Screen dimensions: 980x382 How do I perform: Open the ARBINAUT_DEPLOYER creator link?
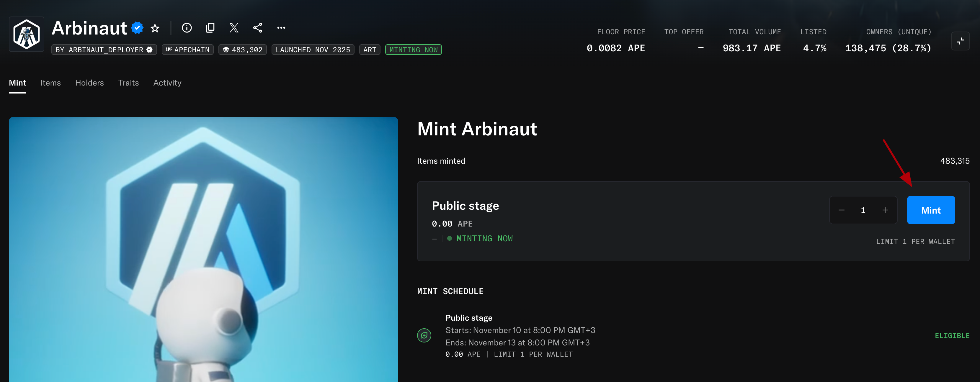104,50
